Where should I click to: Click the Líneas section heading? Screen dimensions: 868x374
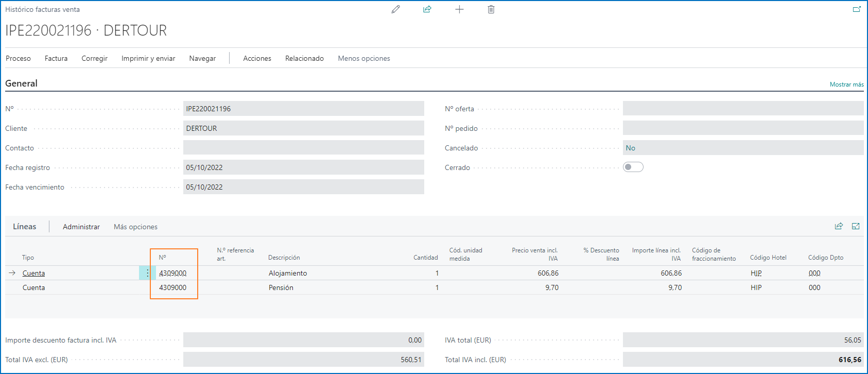(x=25, y=227)
